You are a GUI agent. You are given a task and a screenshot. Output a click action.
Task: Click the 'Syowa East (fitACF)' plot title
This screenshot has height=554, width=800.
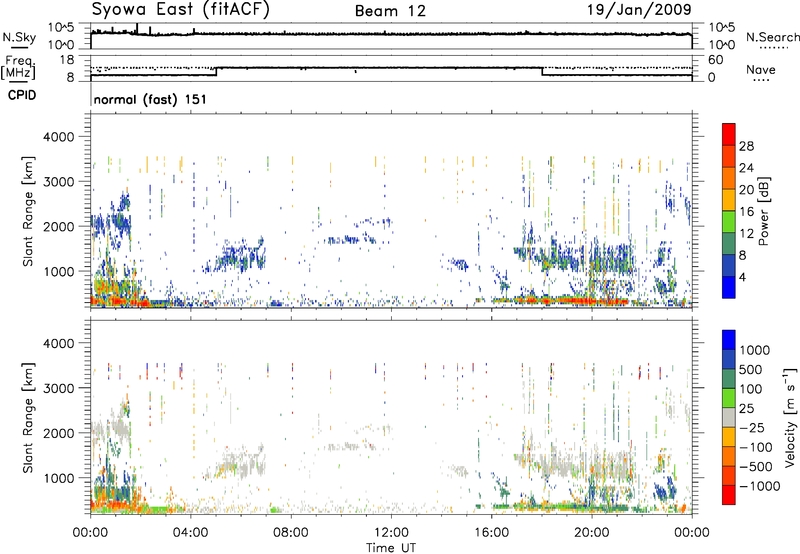coord(181,10)
